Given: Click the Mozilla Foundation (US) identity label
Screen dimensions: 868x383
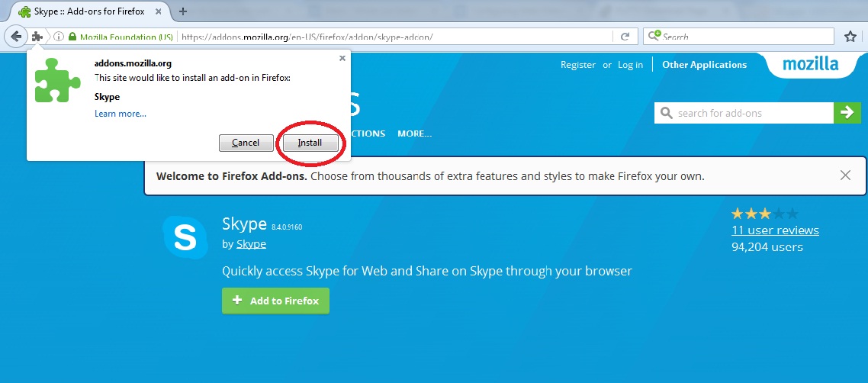Looking at the screenshot, I should 127,37.
